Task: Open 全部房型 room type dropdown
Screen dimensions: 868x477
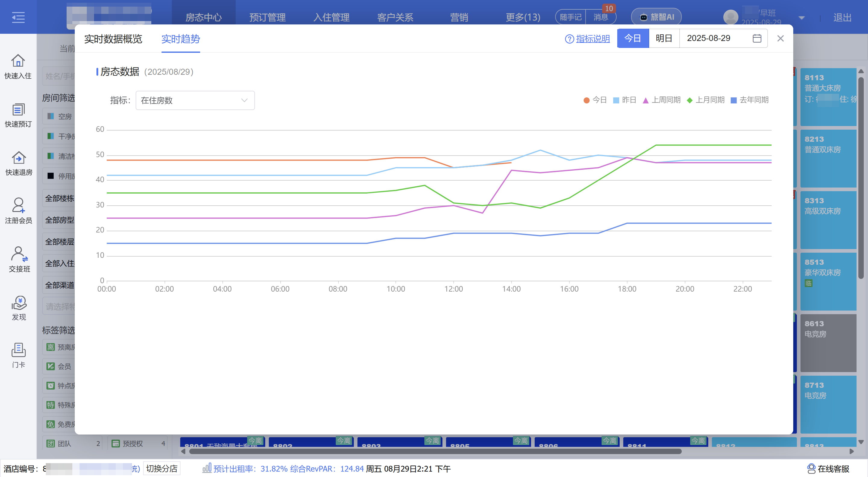Action: pyautogui.click(x=59, y=220)
